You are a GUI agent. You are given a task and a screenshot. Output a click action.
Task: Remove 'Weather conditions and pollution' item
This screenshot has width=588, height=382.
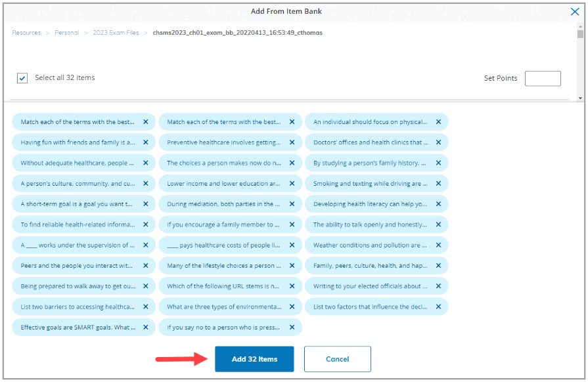coord(438,245)
